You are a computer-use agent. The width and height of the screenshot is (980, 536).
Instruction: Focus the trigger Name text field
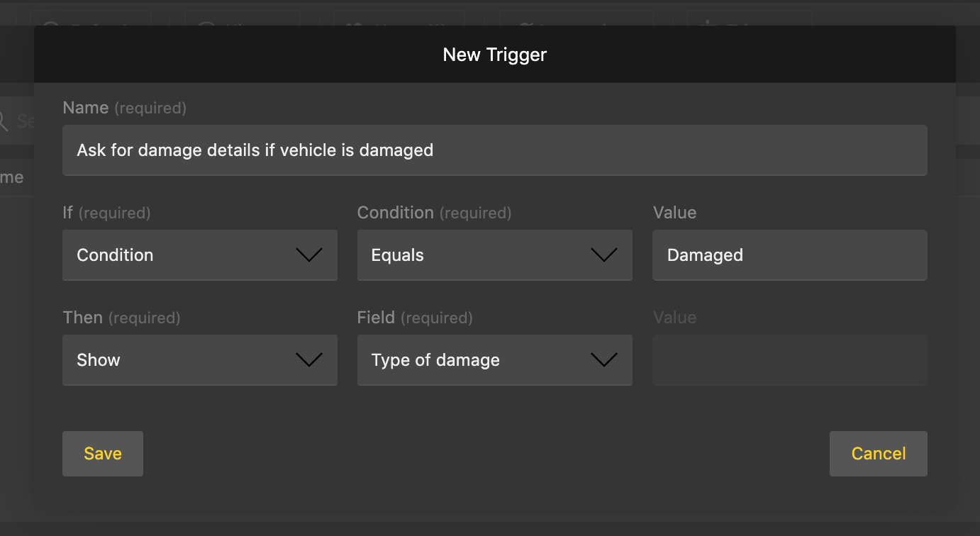(494, 150)
